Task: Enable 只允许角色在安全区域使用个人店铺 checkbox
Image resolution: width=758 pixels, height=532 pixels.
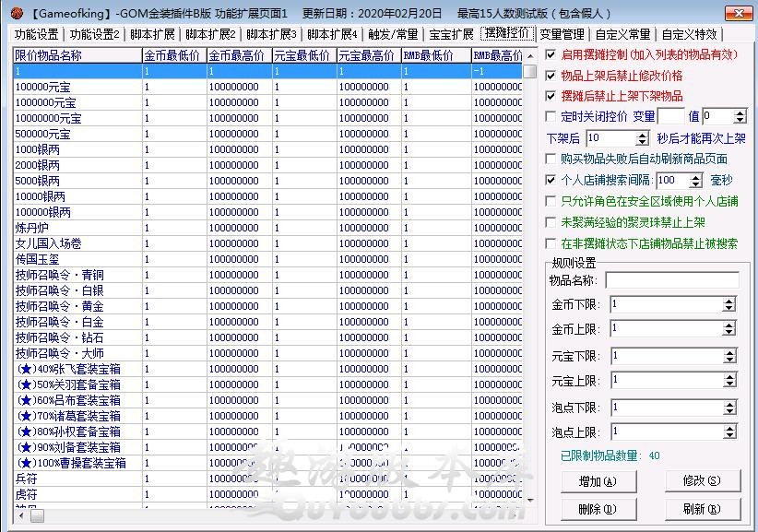Action: point(551,200)
